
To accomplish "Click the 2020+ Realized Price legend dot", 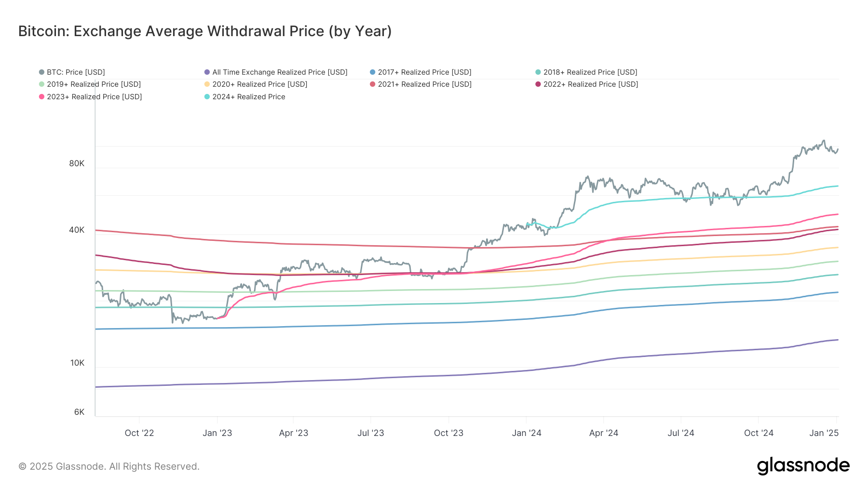I will (207, 84).
